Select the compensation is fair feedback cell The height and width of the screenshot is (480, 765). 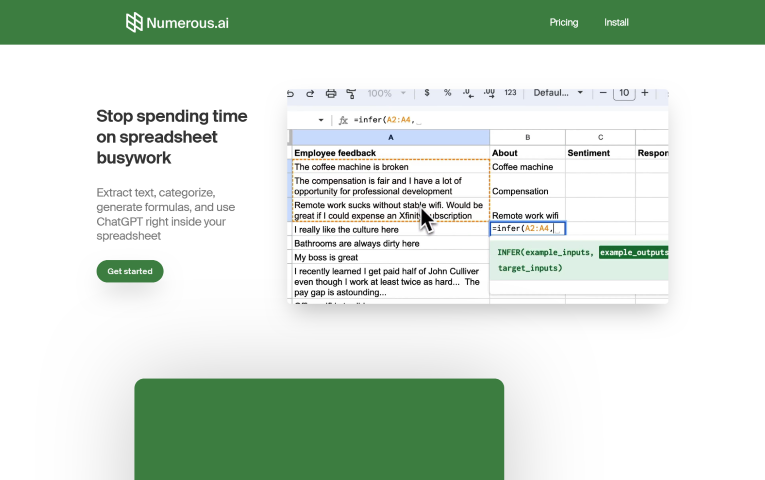pos(391,186)
